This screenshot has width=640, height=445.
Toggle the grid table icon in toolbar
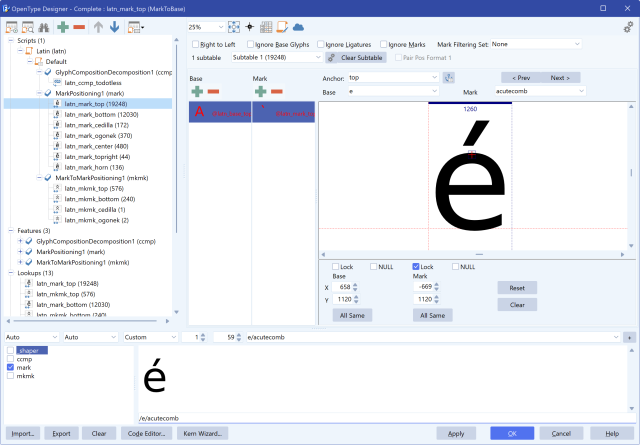(x=266, y=27)
